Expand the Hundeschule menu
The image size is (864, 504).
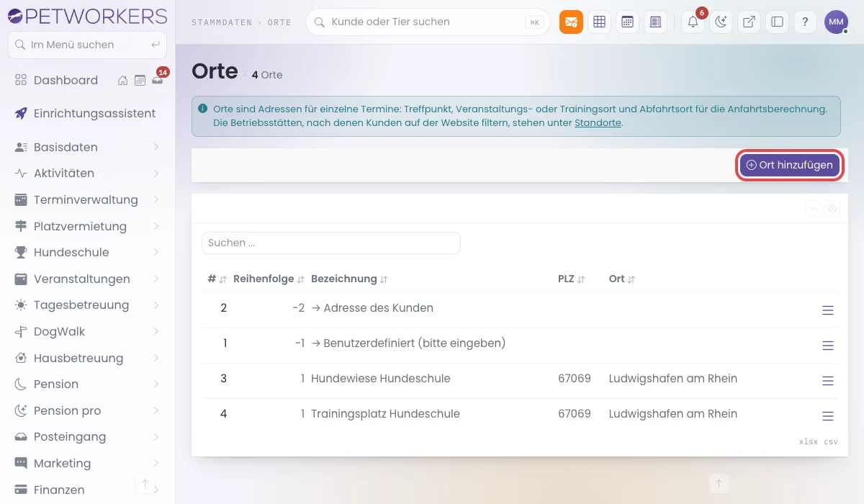point(87,253)
